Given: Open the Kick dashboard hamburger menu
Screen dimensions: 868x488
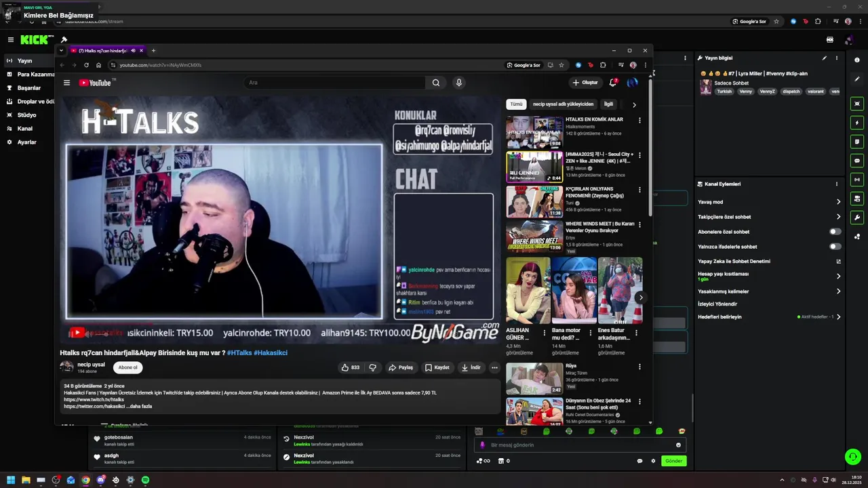Looking at the screenshot, I should point(11,40).
